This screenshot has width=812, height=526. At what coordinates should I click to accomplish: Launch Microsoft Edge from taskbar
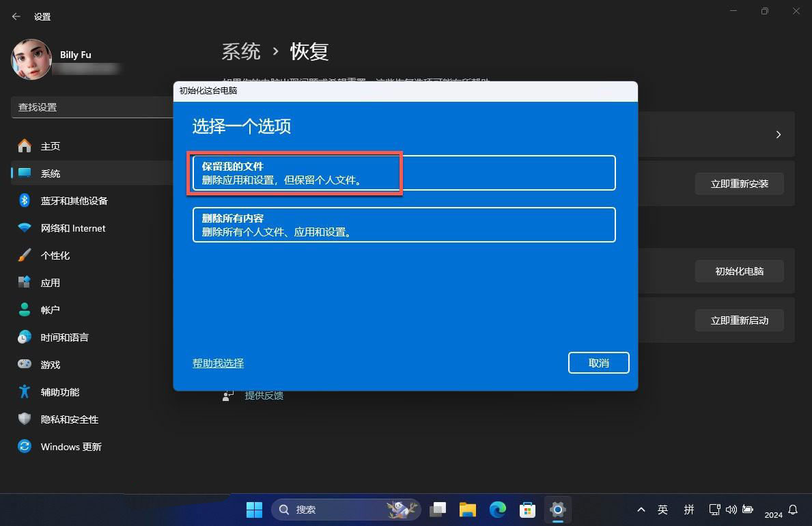click(x=497, y=510)
